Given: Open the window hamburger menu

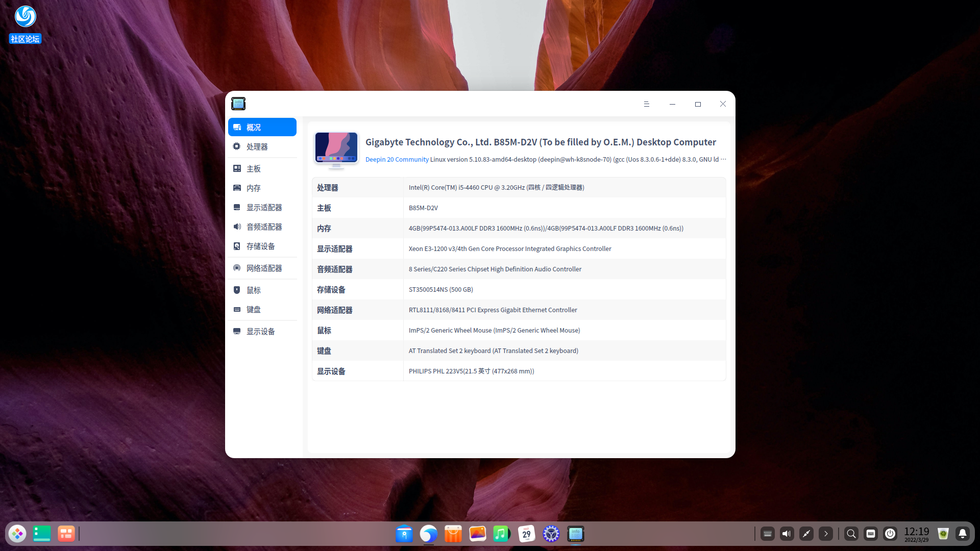Looking at the screenshot, I should pos(646,104).
